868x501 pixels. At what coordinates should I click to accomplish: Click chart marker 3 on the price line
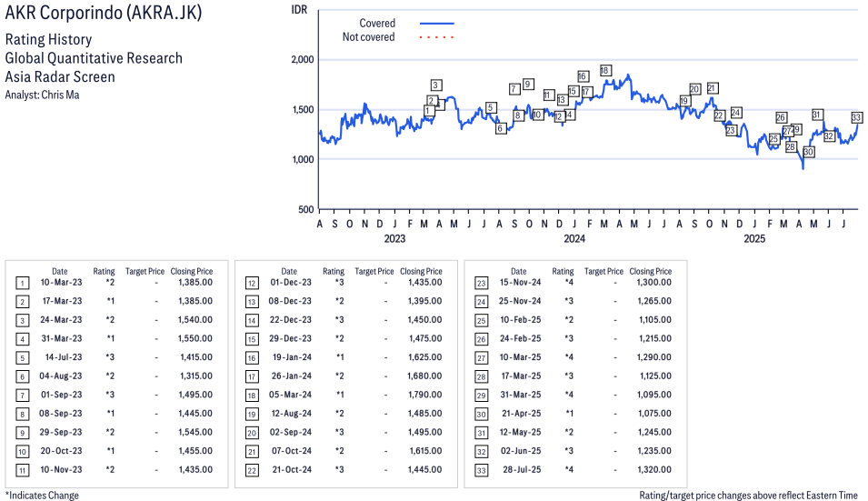[436, 85]
